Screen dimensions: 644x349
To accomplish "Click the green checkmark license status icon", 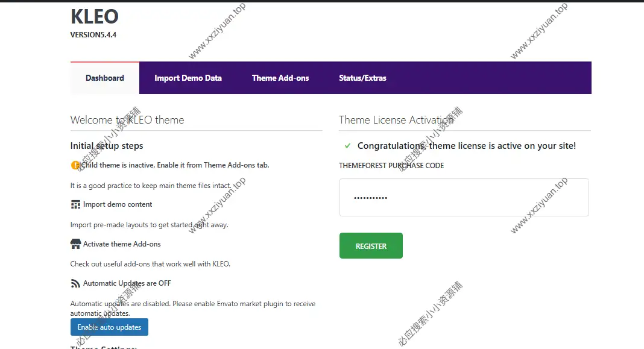I will pos(347,146).
